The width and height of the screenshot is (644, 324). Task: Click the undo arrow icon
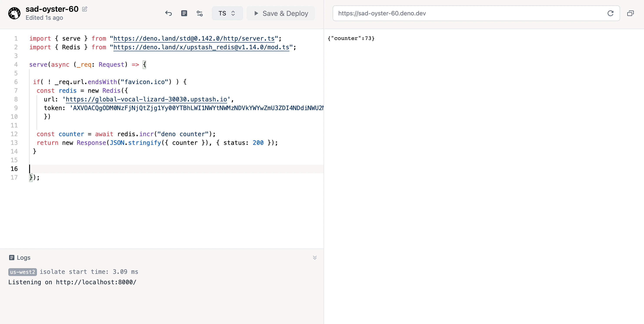(x=169, y=13)
